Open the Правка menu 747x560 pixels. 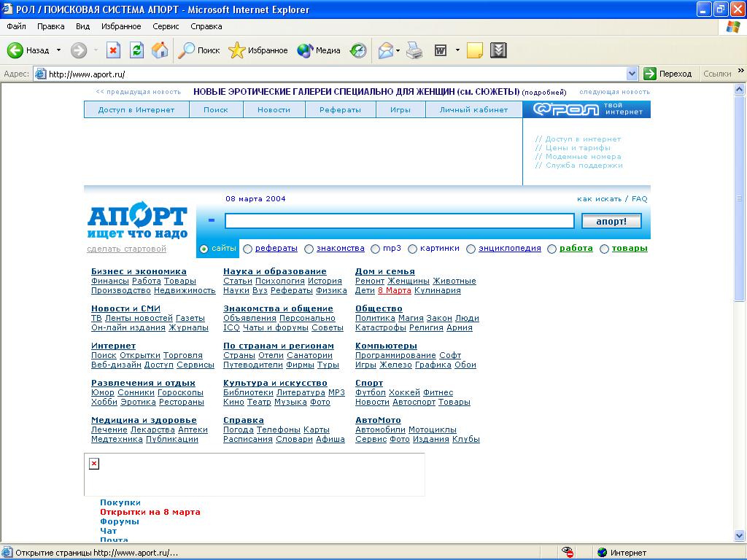50,26
